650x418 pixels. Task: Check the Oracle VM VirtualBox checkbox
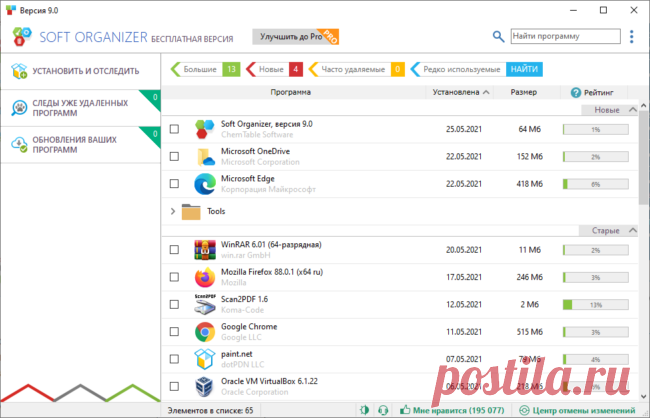174,386
